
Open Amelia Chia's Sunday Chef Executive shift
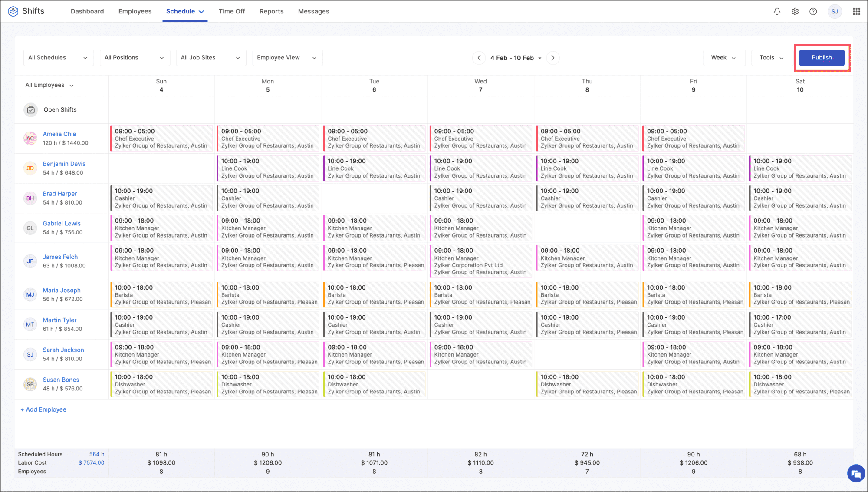click(161, 139)
